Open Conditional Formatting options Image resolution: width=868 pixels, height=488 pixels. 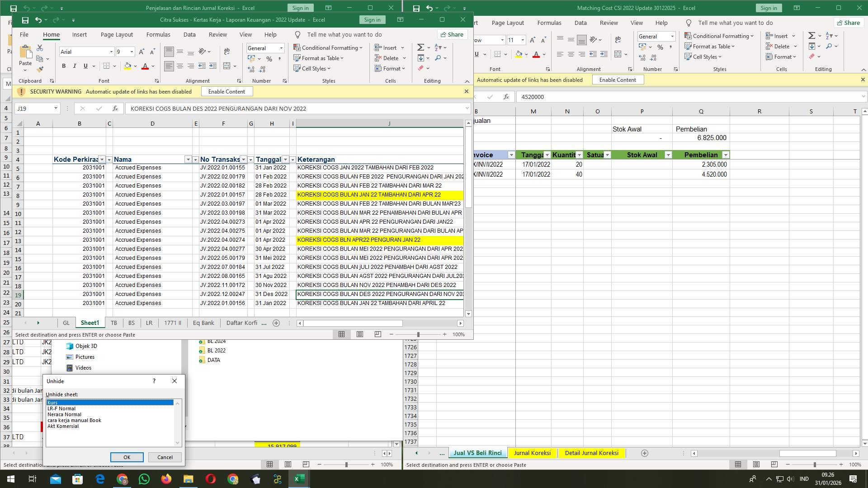[329, 47]
